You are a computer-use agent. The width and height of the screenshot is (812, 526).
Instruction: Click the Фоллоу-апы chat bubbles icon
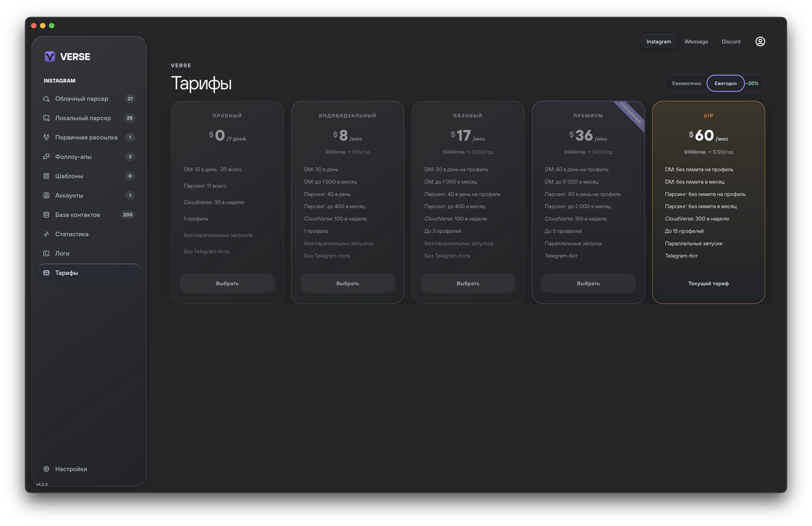[46, 157]
